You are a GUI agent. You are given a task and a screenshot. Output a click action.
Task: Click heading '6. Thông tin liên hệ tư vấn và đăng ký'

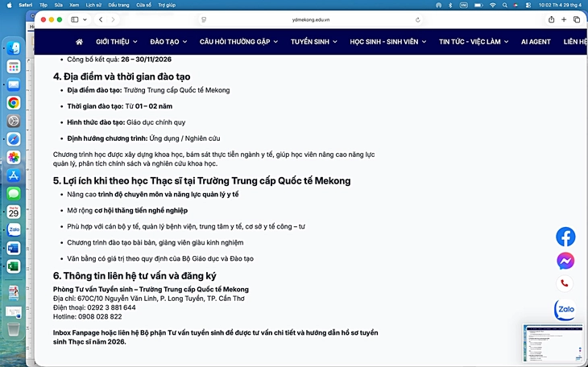pos(135,276)
